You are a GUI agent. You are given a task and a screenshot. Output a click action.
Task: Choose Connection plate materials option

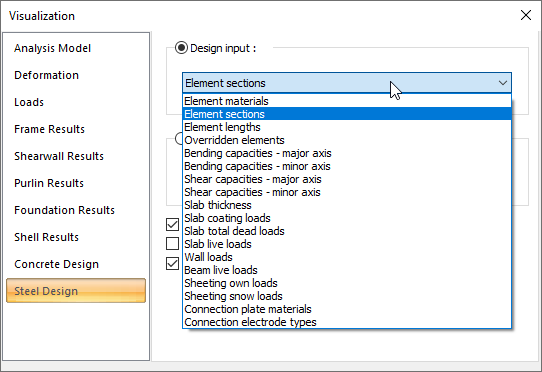tap(347, 309)
